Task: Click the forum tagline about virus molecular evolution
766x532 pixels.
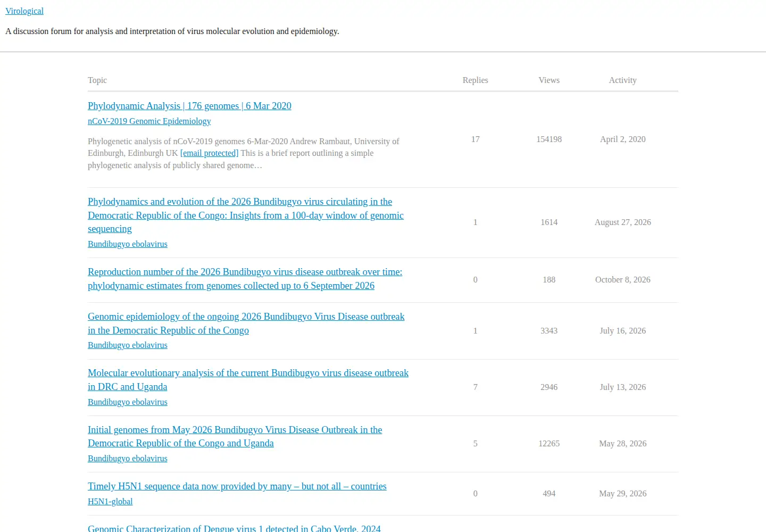Action: tap(172, 31)
